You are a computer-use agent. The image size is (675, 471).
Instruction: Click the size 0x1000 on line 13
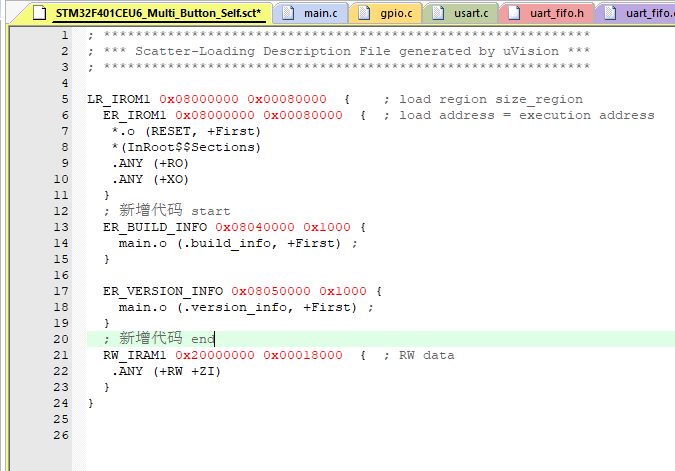(x=327, y=227)
